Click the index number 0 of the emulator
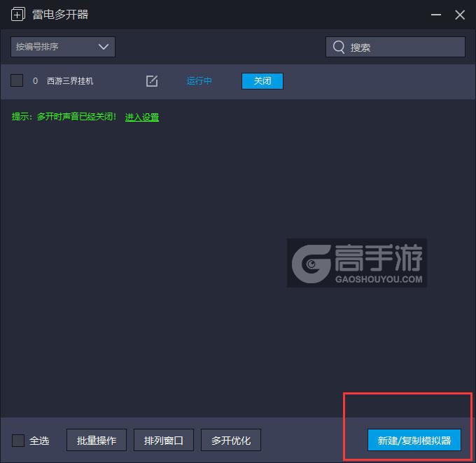The width and height of the screenshot is (476, 463). point(35,81)
